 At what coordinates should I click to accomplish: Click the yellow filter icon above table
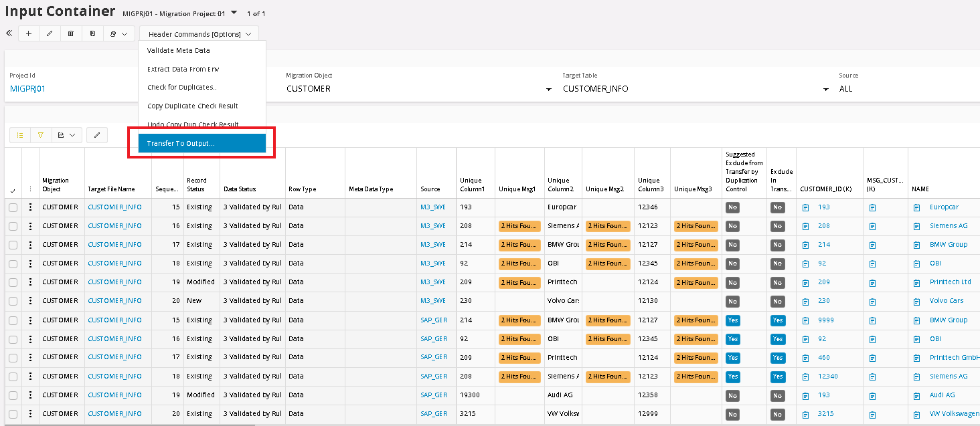point(41,135)
